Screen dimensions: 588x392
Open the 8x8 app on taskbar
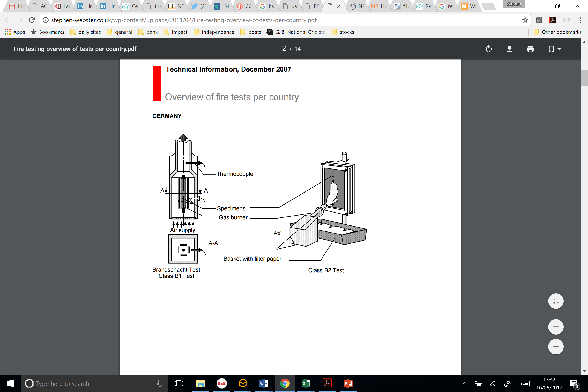coord(222,383)
